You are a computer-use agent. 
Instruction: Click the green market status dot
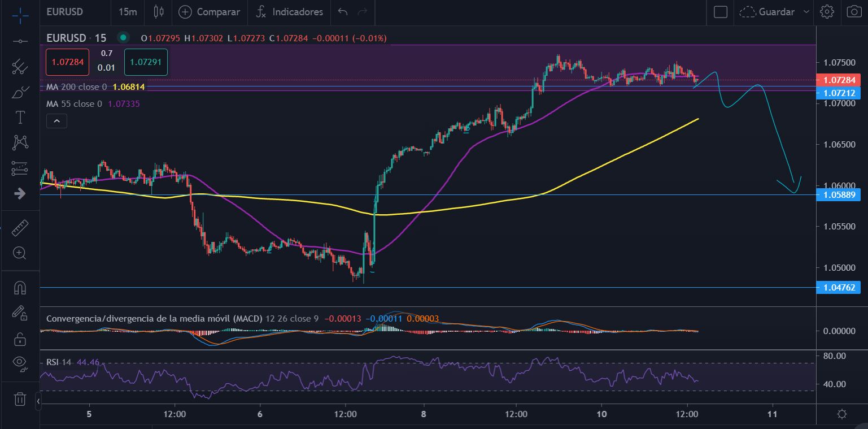(122, 38)
